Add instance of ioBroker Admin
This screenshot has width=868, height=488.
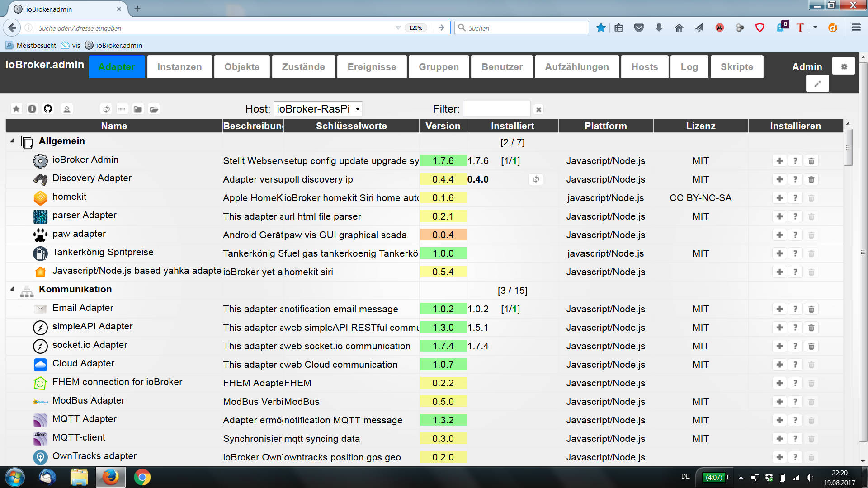(x=779, y=161)
